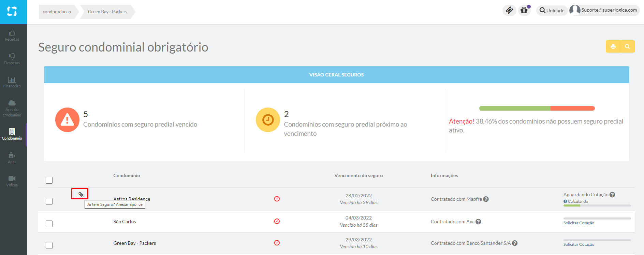644x255 pixels.
Task: Click help icon next to Contratado com Mapfre
Action: [x=486, y=199]
